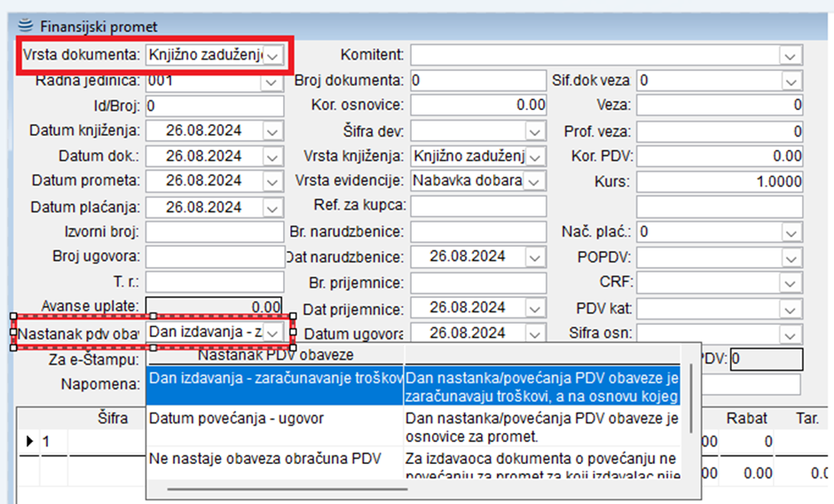Open the POPDV dropdown arrow
834x504 pixels.
[x=789, y=258]
